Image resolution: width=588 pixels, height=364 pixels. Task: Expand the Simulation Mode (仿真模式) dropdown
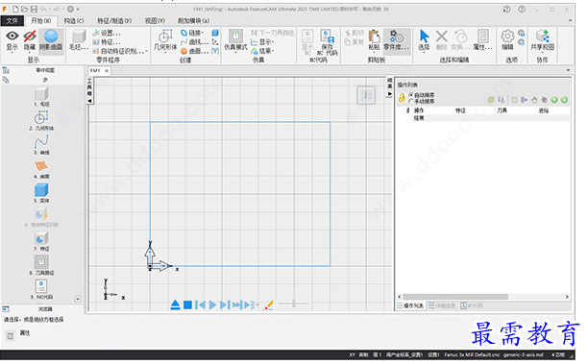235,53
